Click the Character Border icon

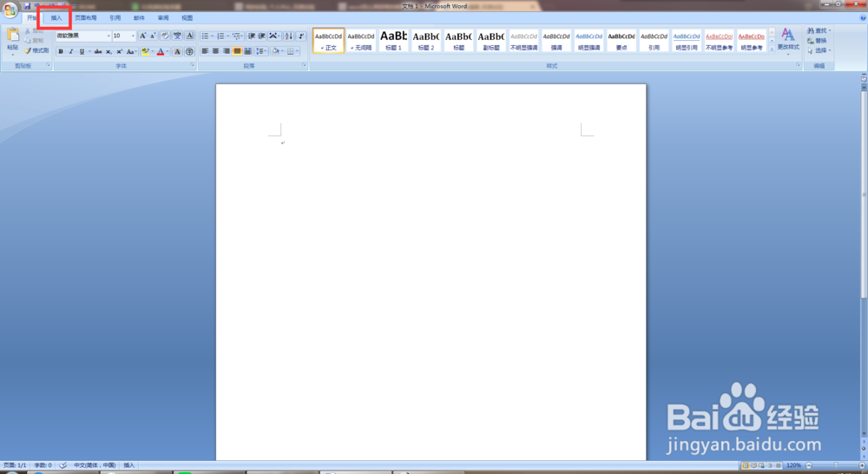pos(189,36)
